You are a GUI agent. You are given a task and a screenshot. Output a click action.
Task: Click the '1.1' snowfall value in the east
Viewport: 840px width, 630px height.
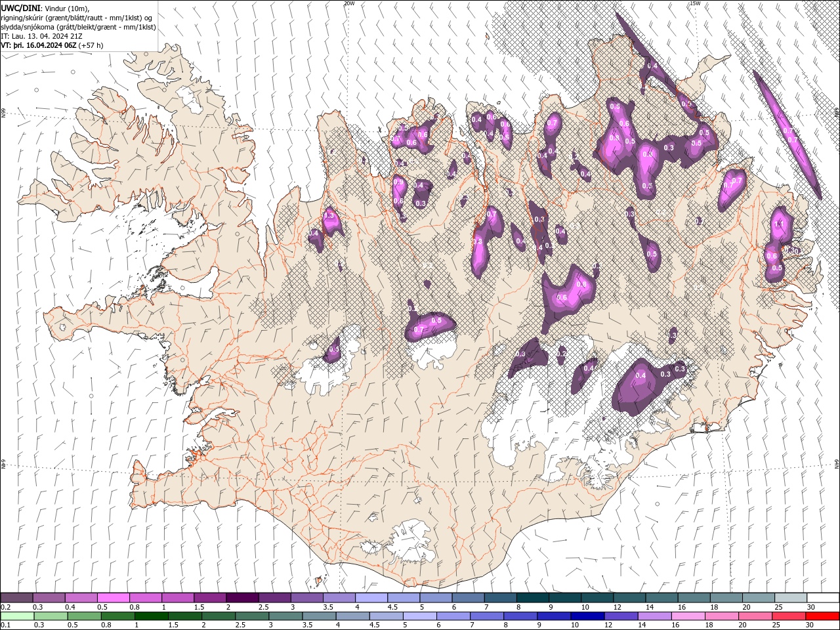point(780,224)
